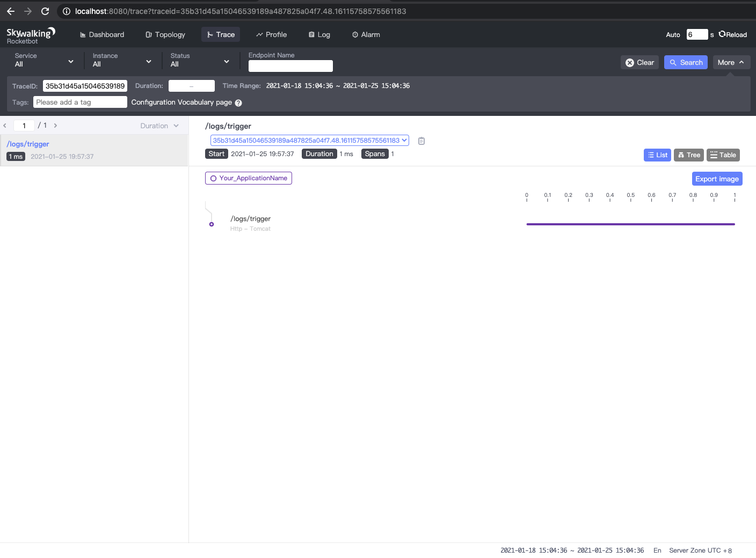The width and height of the screenshot is (756, 558).
Task: Expand the Status dropdown
Action: 200,60
